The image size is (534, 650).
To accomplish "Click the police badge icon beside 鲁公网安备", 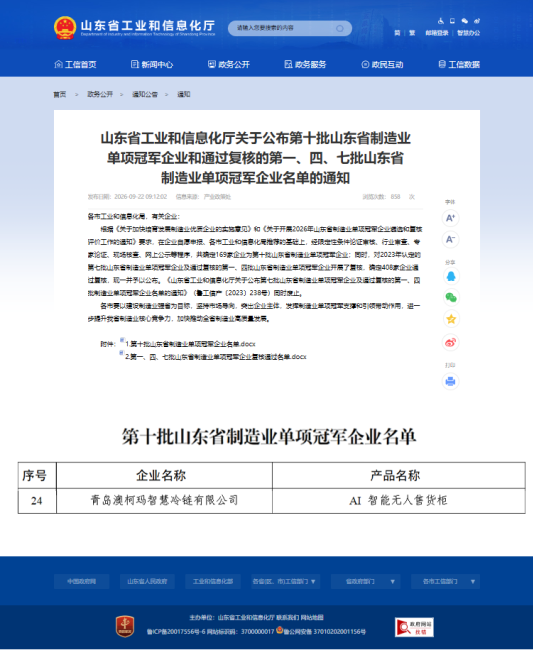I will (x=279, y=630).
